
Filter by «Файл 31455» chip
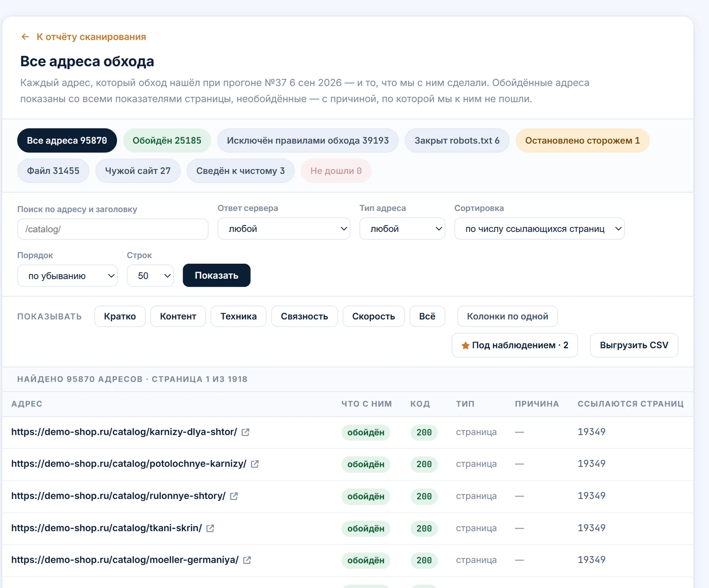[x=53, y=171]
